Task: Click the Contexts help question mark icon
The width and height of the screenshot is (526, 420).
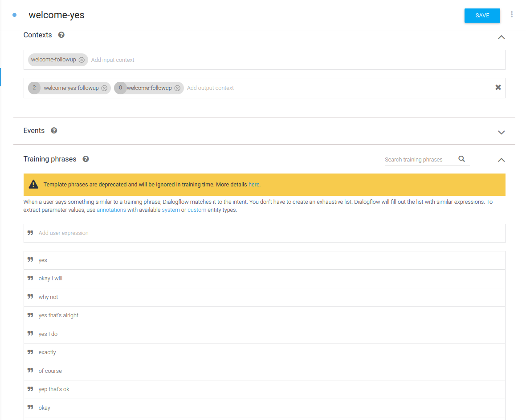Action: 61,35
